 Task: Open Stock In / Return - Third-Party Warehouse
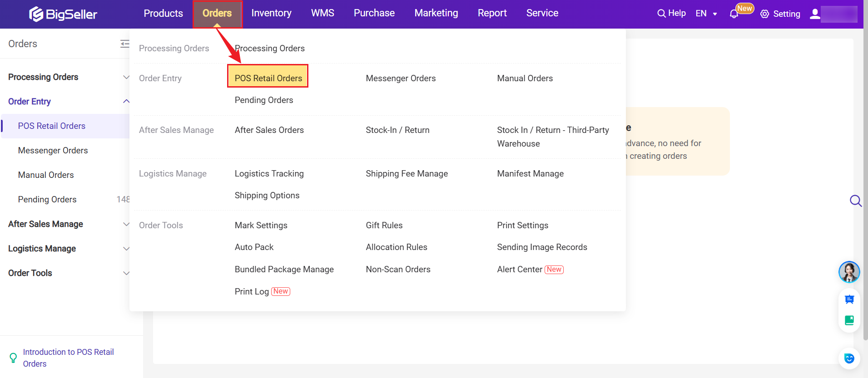coord(553,137)
